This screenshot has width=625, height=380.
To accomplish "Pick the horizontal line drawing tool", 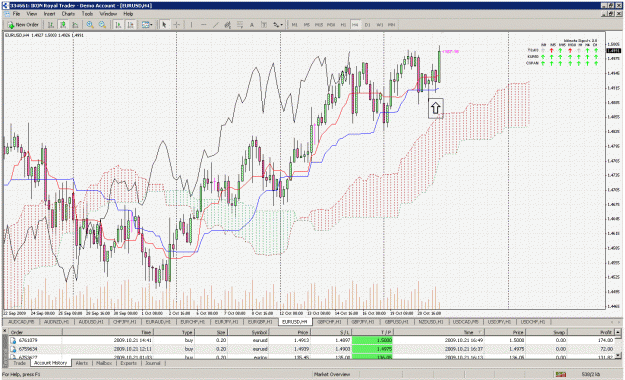I will [204, 25].
